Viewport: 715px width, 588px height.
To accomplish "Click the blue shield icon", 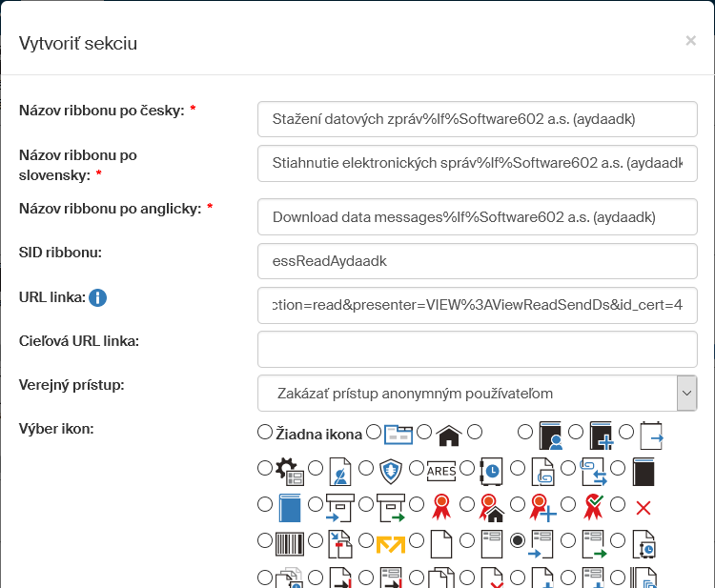I will (x=392, y=470).
